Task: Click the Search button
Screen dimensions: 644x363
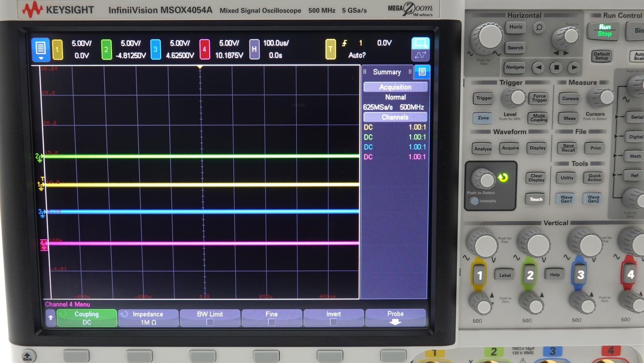Action: 515,48
